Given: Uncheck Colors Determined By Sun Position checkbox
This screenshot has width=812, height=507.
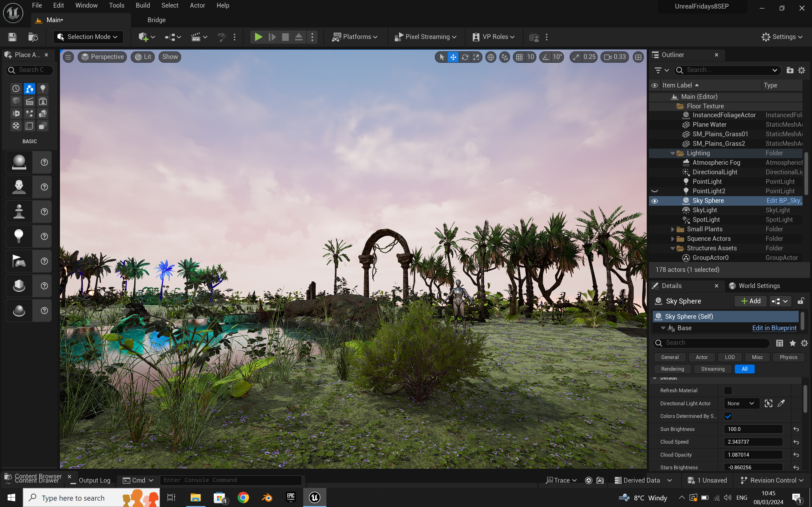Looking at the screenshot, I should pyautogui.click(x=728, y=416).
